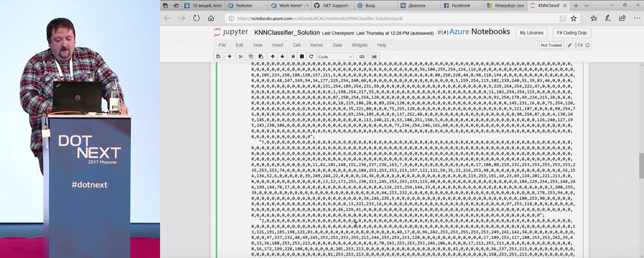Click the My Libraries button

tap(531, 33)
